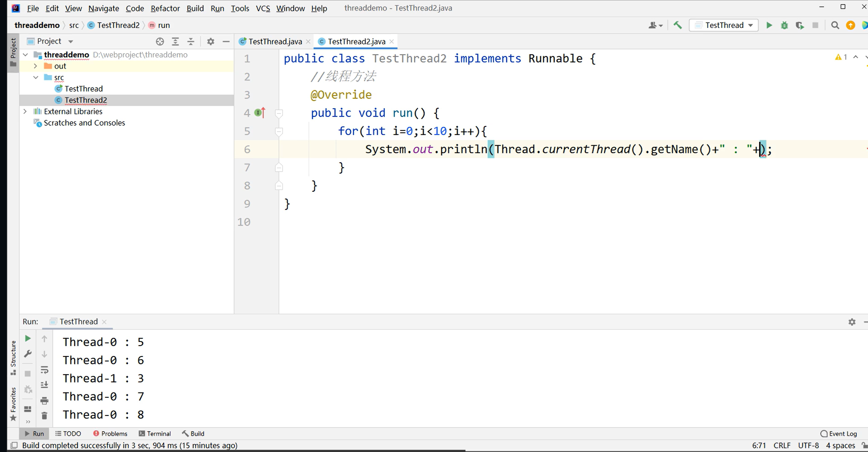
Task: Click the 6:71 line position indicator
Action: [759, 446]
